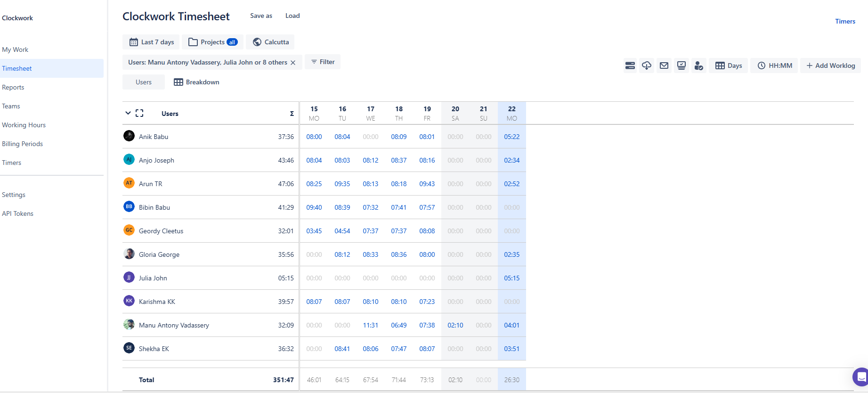Screen dimensions: 868x393
Task: Click the user approval checkmark icon
Action: coord(699,65)
